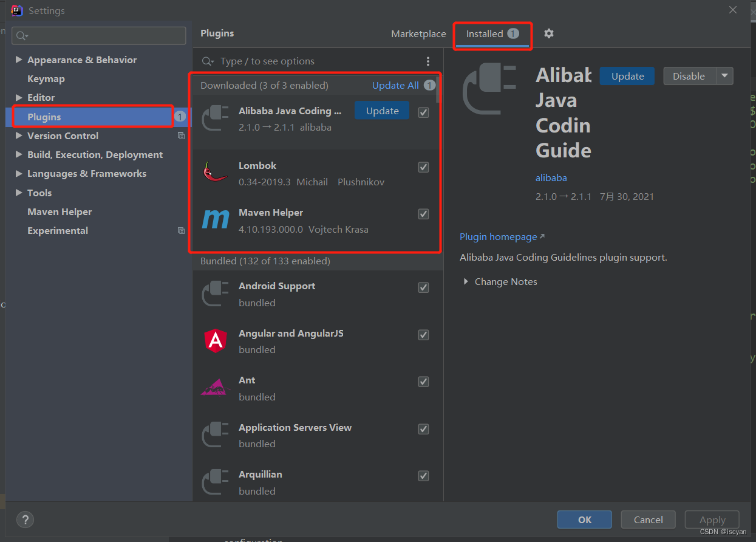Viewport: 756px width, 542px height.
Task: Expand Build, Execution, Deployment arrow
Action: (19, 154)
